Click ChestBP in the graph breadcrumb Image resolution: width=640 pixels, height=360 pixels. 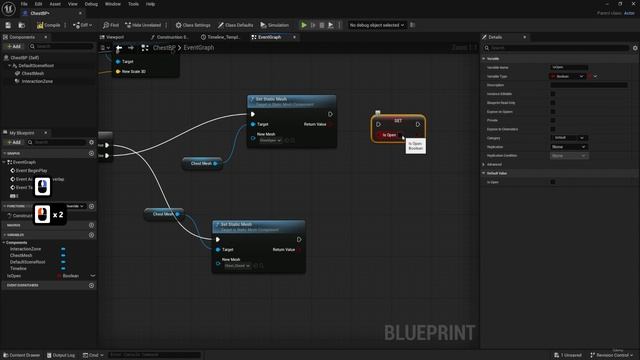(x=164, y=48)
